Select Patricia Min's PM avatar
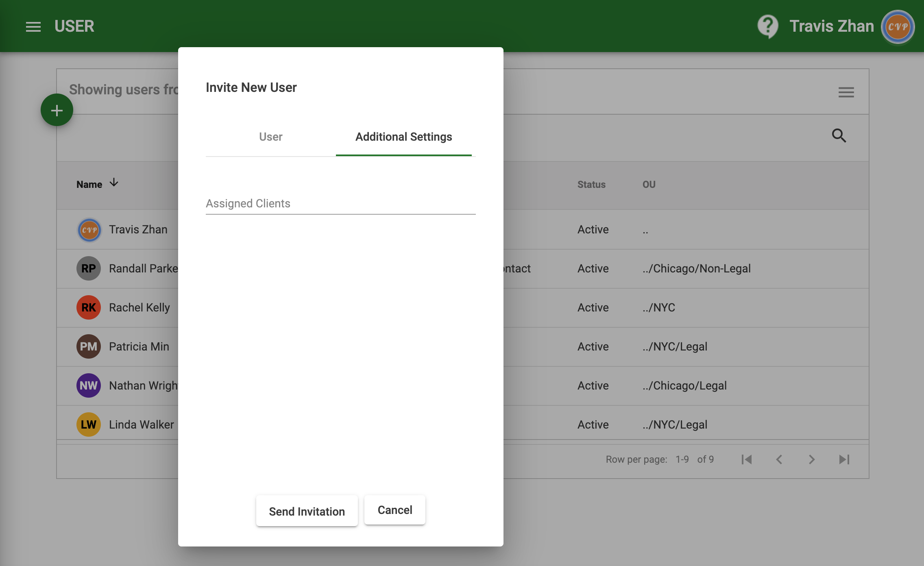The image size is (924, 566). point(89,346)
